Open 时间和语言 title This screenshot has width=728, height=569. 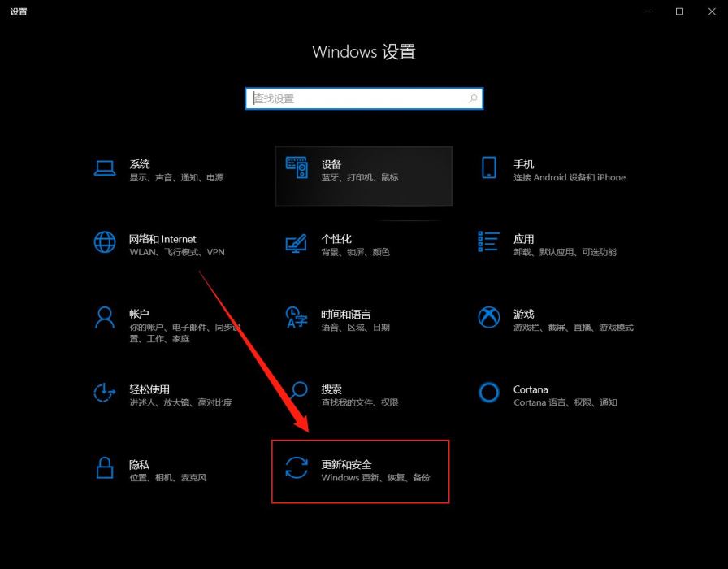(346, 315)
